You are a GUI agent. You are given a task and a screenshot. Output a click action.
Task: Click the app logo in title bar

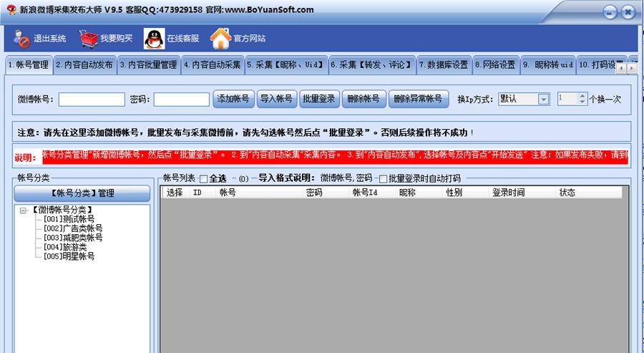coord(11,10)
